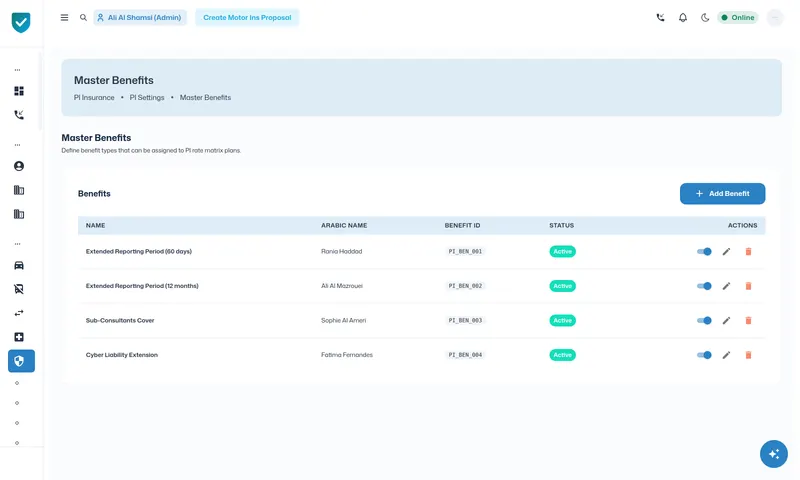Click the Ali Al Shamsi (Admin) user chip
Screen dimensions: 800x480
[140, 17]
